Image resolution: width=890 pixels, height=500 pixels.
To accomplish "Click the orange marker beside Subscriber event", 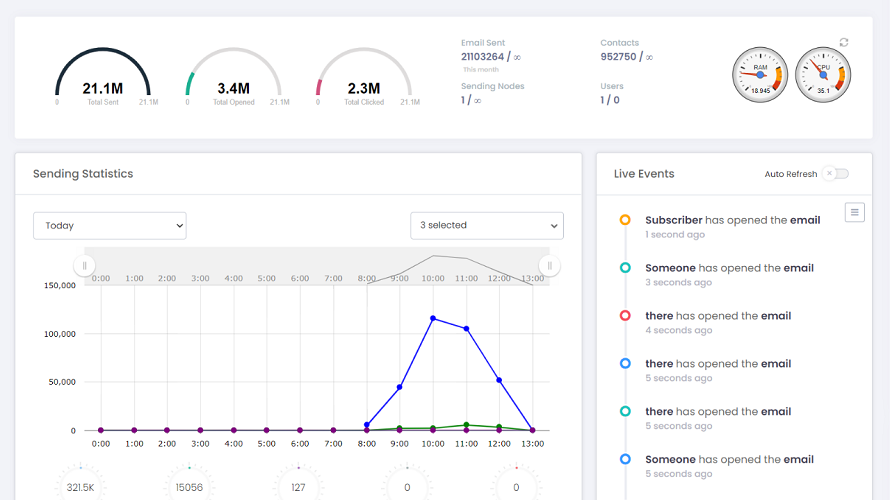I will [x=625, y=220].
